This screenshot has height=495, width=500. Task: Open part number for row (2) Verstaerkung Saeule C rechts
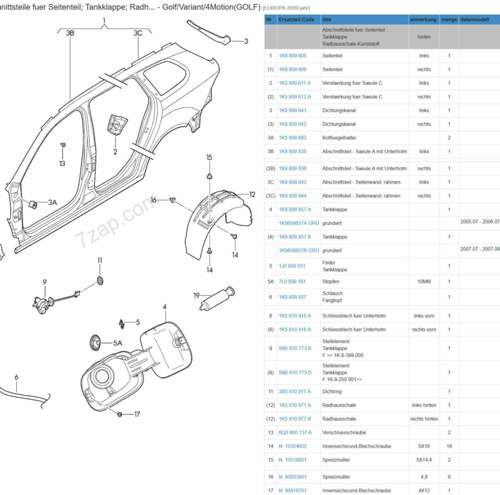295,97
